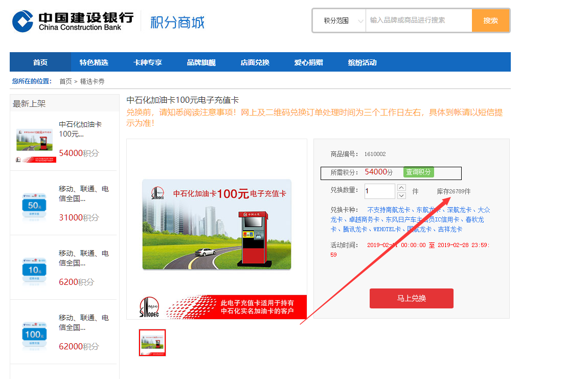Click the green 查询积分 button
Screen dimensions: 588x379
tap(418, 172)
